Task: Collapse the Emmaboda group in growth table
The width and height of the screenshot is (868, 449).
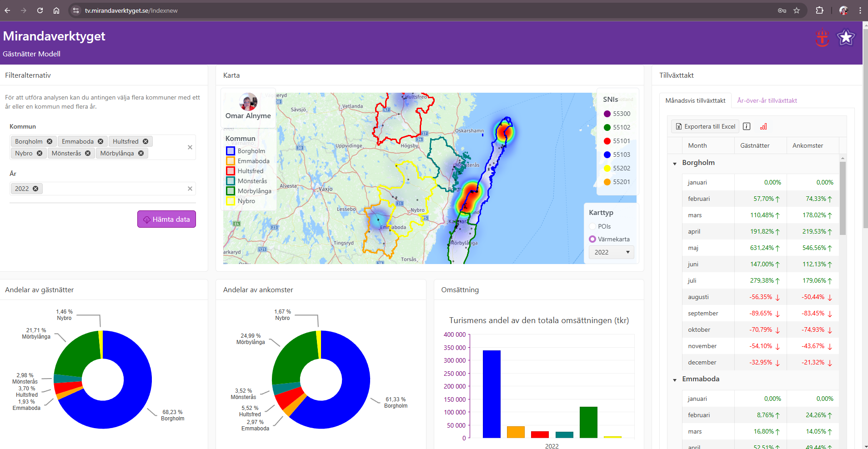Action: click(x=675, y=379)
